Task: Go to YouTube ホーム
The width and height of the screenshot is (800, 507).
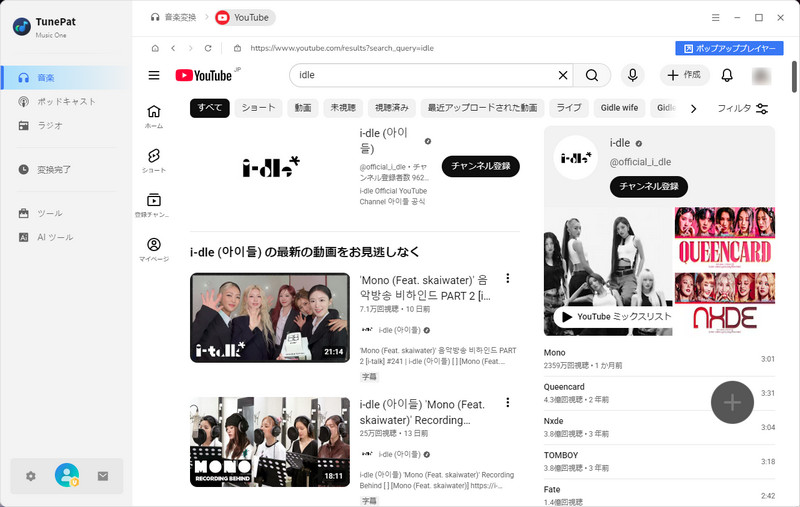Action: (x=154, y=117)
